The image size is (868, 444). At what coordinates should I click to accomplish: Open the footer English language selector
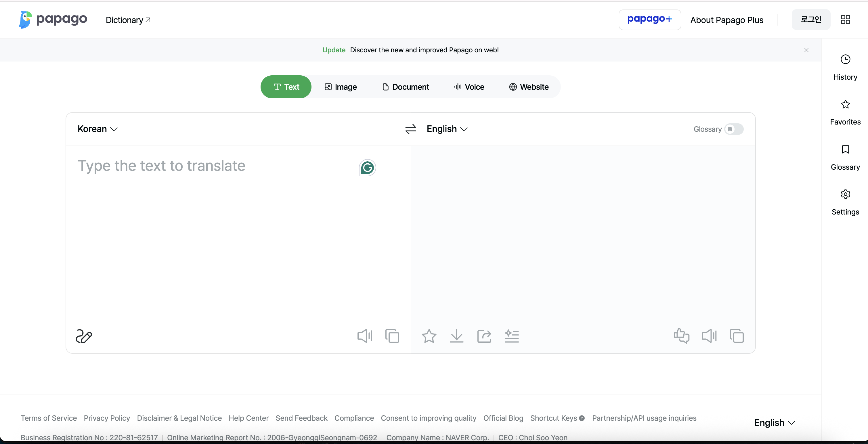click(x=775, y=423)
